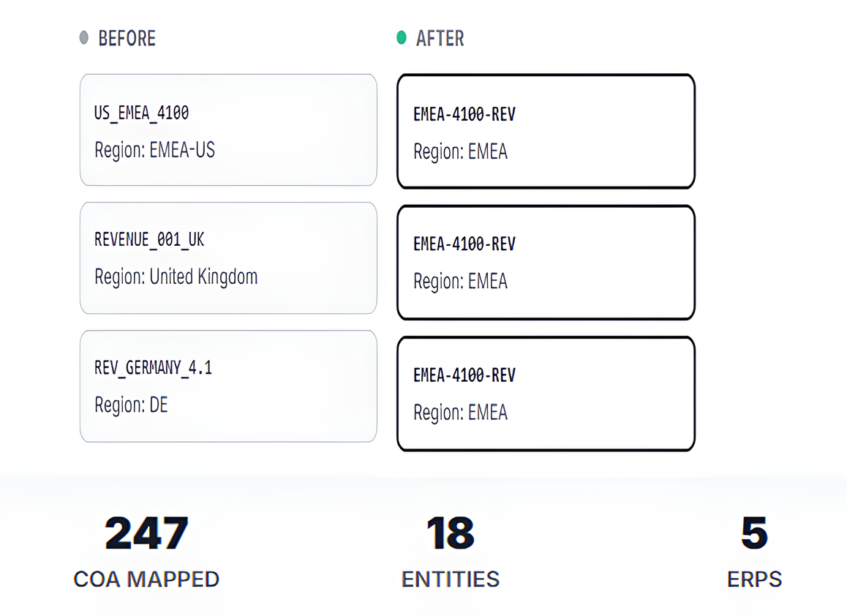Select the BEFORE column heading
The image size is (847, 616).
coord(127,38)
